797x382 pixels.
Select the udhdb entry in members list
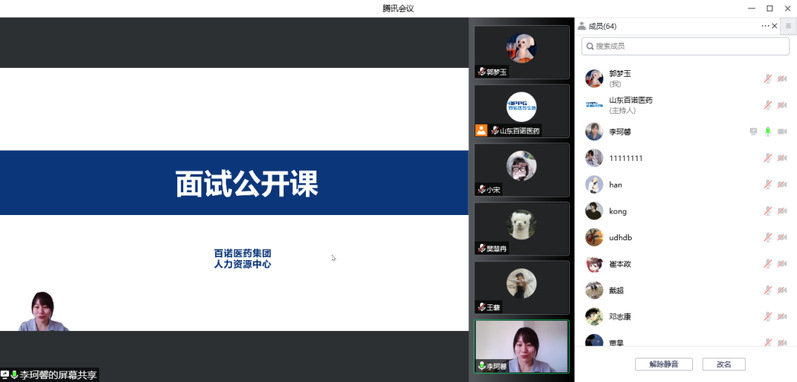686,237
